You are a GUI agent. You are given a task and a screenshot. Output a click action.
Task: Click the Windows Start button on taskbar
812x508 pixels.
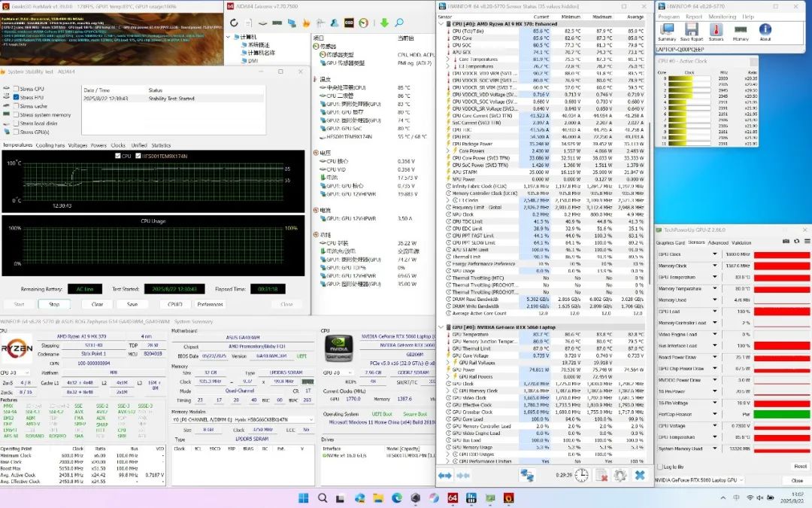coord(304,498)
